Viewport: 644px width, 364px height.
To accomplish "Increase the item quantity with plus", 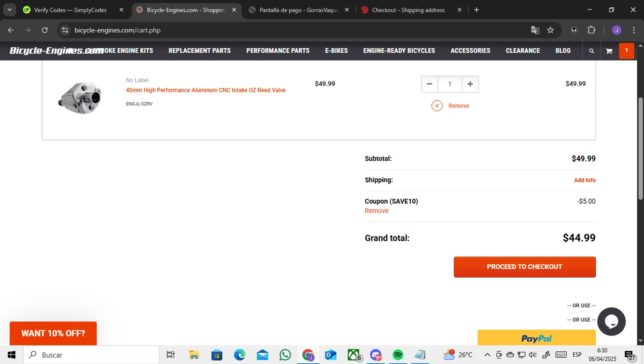I will [x=470, y=84].
